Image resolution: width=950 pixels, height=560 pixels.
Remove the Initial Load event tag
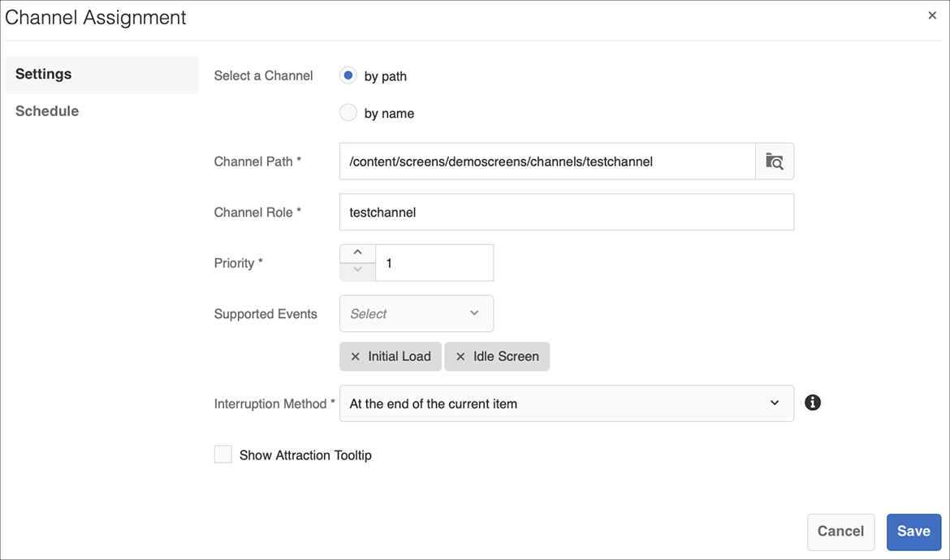point(355,356)
